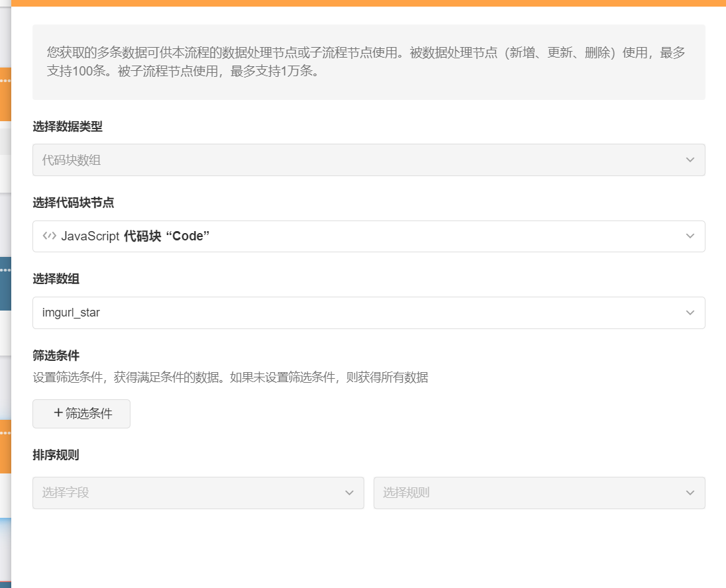
Task: Click the orange header bar at top
Action: click(368, 3)
